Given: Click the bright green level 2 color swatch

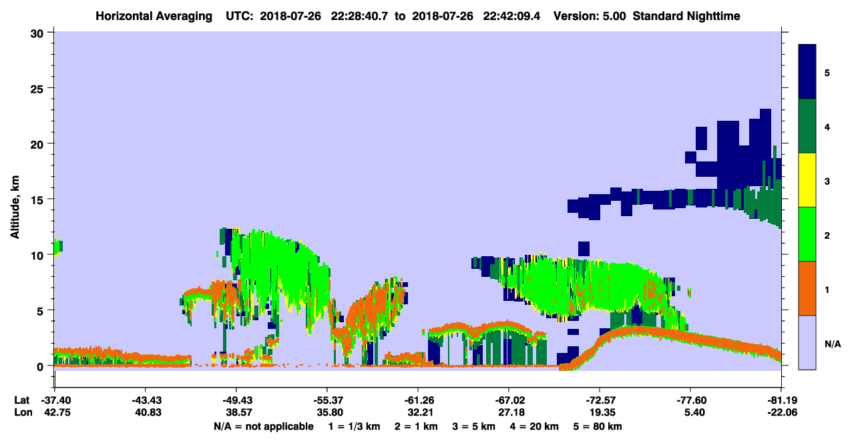Looking at the screenshot, I should [x=807, y=234].
